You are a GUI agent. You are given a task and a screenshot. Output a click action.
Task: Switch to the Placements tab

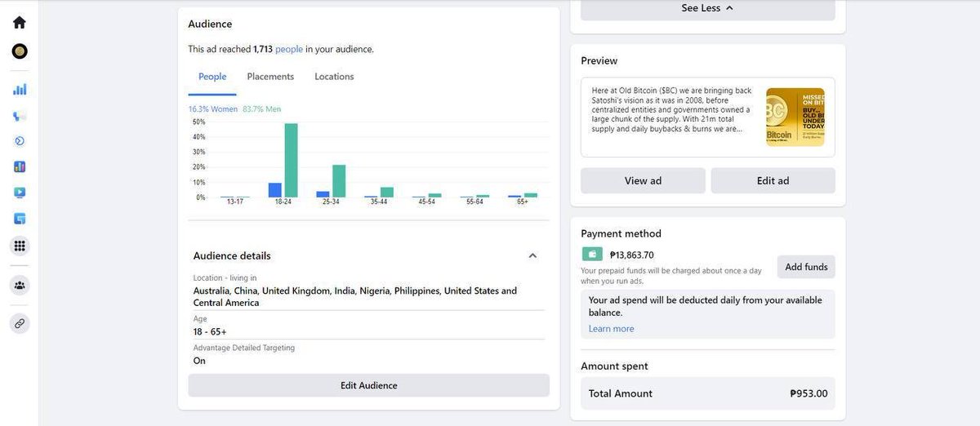point(270,77)
